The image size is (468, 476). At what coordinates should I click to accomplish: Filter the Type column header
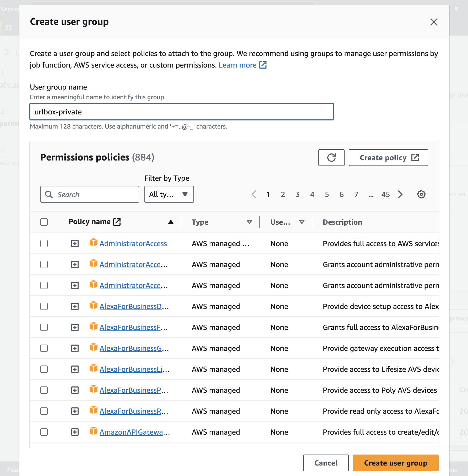tap(249, 222)
